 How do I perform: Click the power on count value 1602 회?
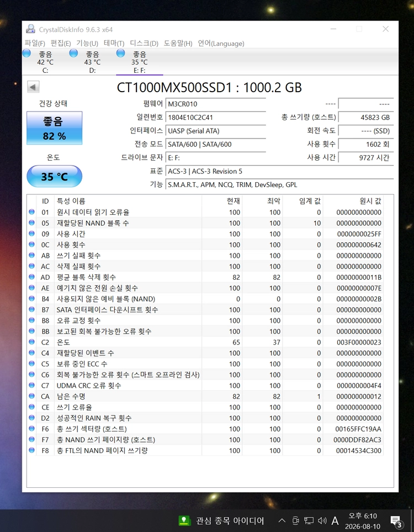point(366,144)
